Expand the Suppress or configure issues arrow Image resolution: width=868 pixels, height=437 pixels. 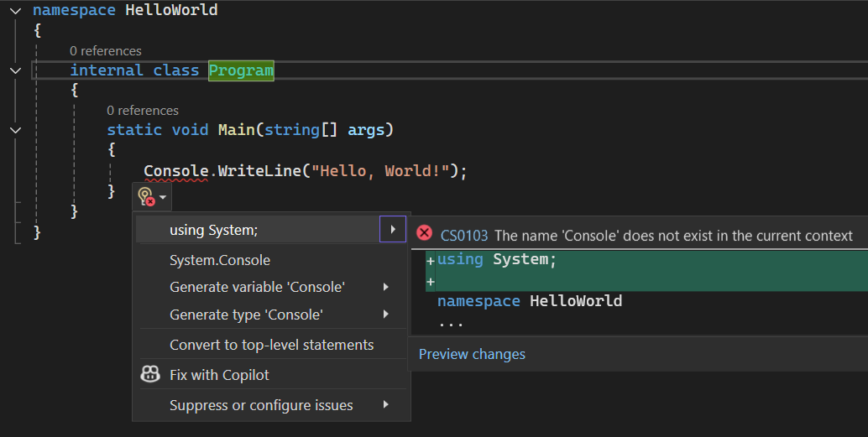point(386,405)
